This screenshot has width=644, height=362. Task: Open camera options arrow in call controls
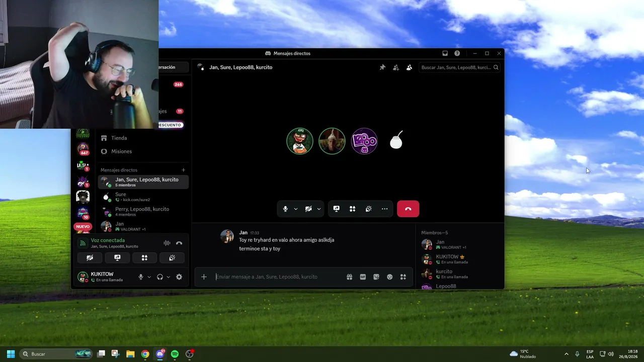coord(319,209)
